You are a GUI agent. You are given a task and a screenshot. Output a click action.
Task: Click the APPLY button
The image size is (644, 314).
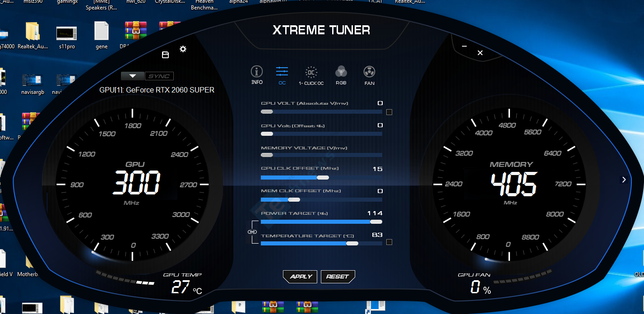click(300, 277)
